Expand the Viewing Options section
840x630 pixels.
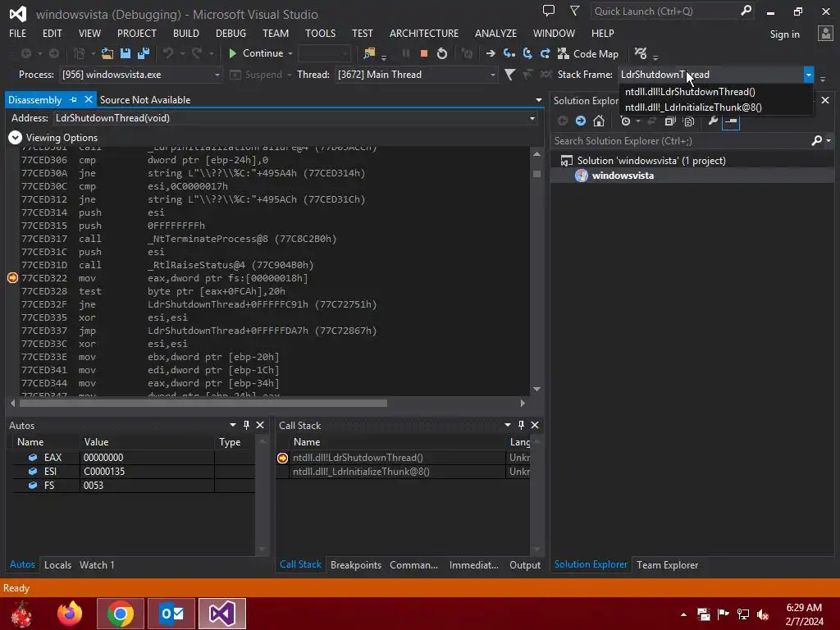pyautogui.click(x=15, y=138)
